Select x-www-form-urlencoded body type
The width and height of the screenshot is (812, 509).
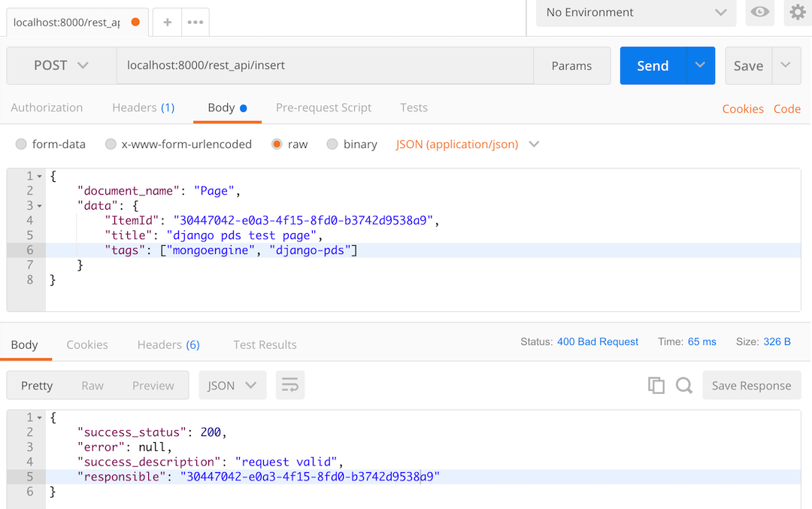pos(111,144)
